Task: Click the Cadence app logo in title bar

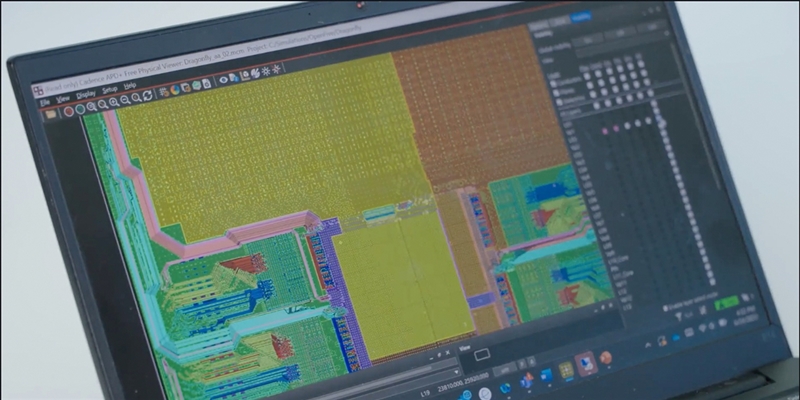Action: 38,91
